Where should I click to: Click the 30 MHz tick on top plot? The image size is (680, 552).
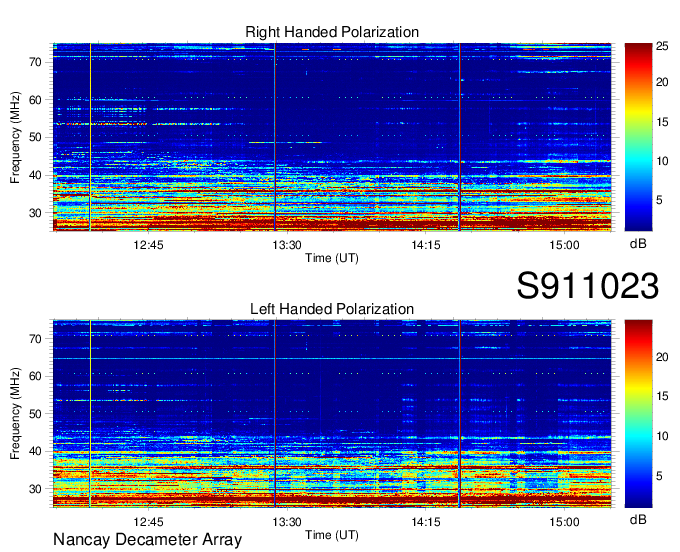[36, 213]
